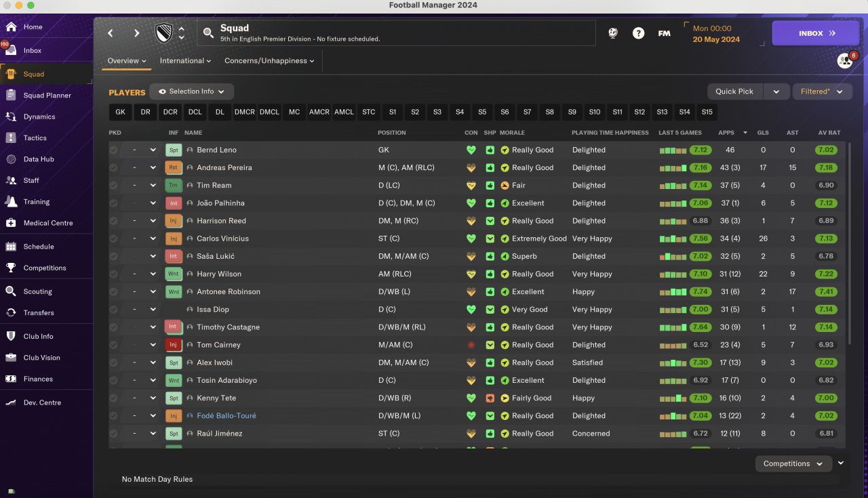The width and height of the screenshot is (868, 498).
Task: Open the Selection Info dropdown
Action: tap(192, 91)
